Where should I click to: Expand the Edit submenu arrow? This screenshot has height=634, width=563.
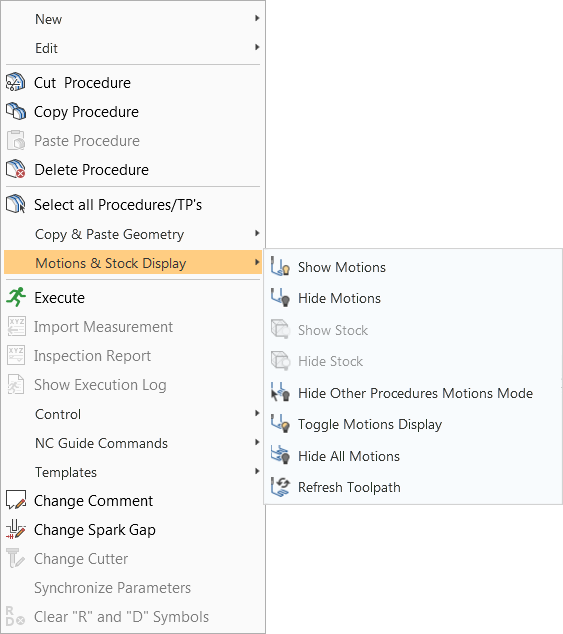257,47
